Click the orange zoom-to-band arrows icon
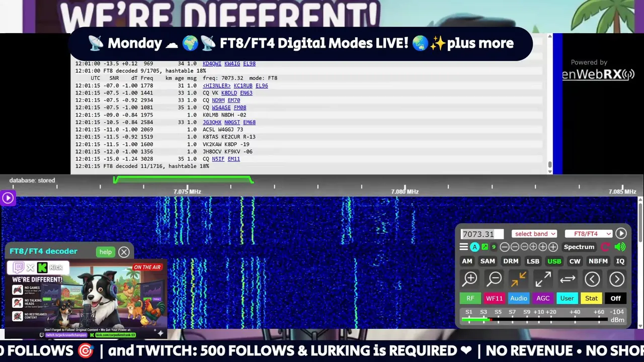Viewport: 644px width, 362px height. [x=519, y=279]
